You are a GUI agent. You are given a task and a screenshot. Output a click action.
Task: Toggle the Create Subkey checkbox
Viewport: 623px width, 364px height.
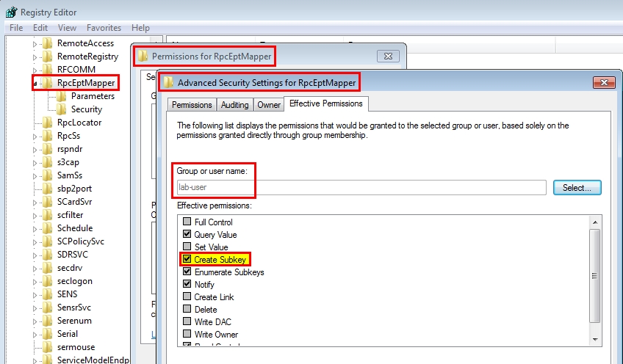point(187,259)
